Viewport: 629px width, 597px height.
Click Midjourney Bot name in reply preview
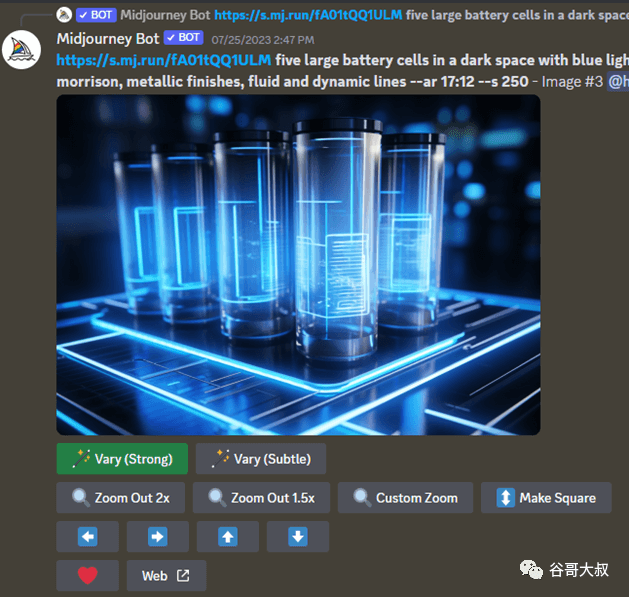[165, 15]
